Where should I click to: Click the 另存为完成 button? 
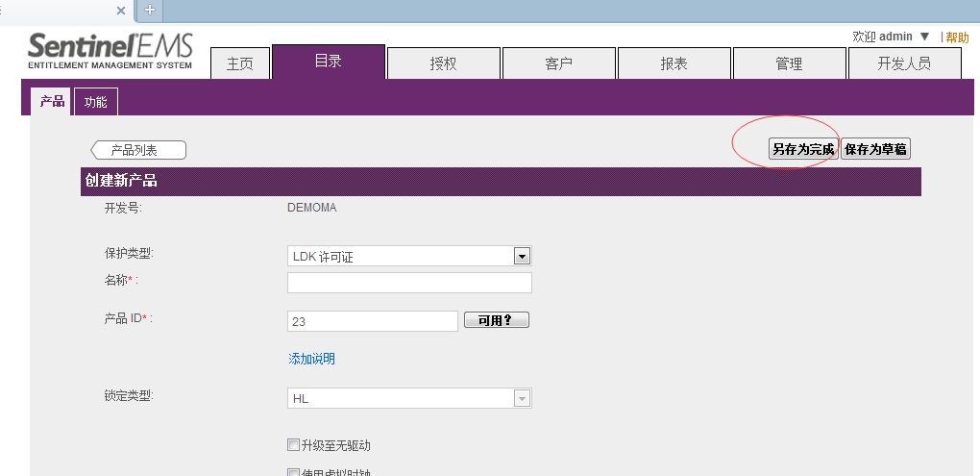pos(803,149)
